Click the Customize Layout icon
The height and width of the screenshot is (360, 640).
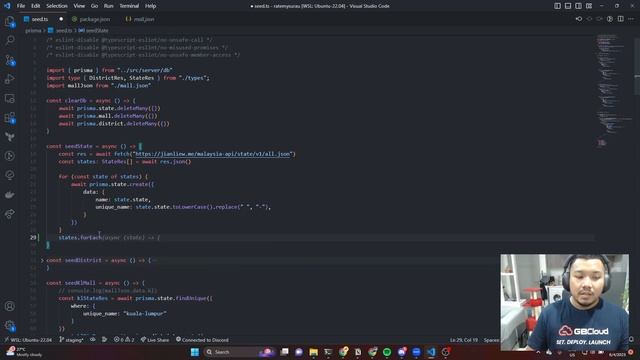589,6
